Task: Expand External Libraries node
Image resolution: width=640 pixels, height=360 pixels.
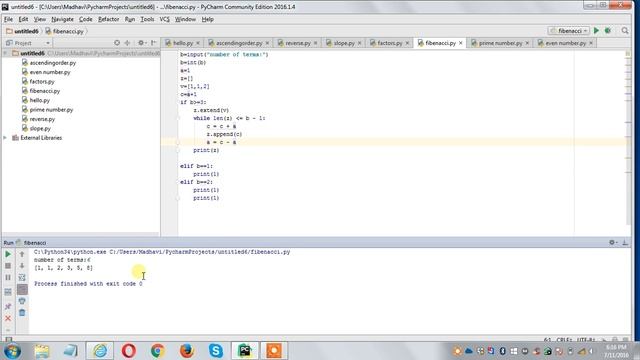Action: point(5,138)
